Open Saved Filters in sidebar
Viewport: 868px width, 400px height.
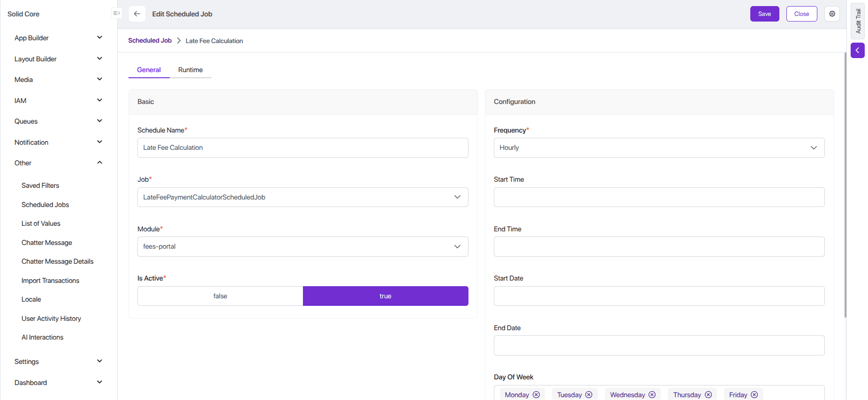40,185
